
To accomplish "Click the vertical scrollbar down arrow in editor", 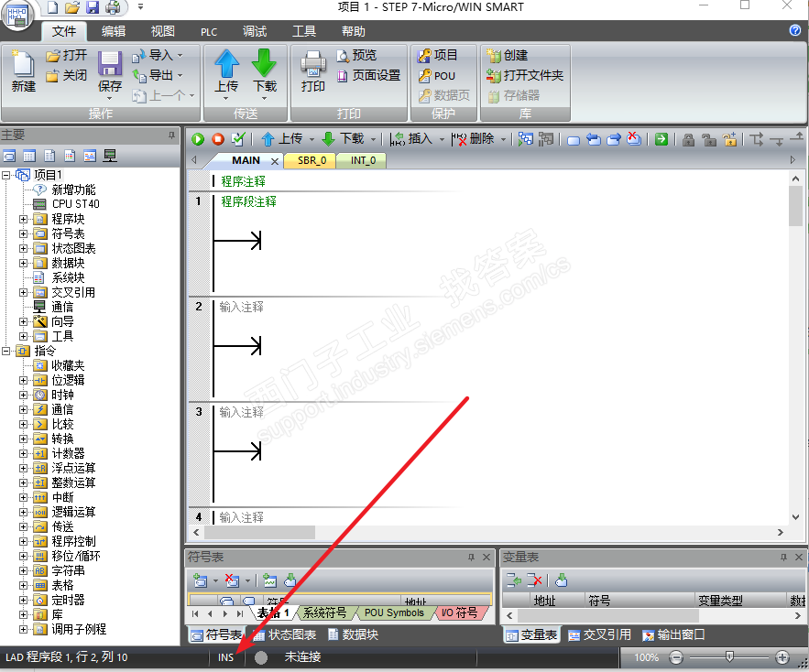I will click(x=795, y=517).
